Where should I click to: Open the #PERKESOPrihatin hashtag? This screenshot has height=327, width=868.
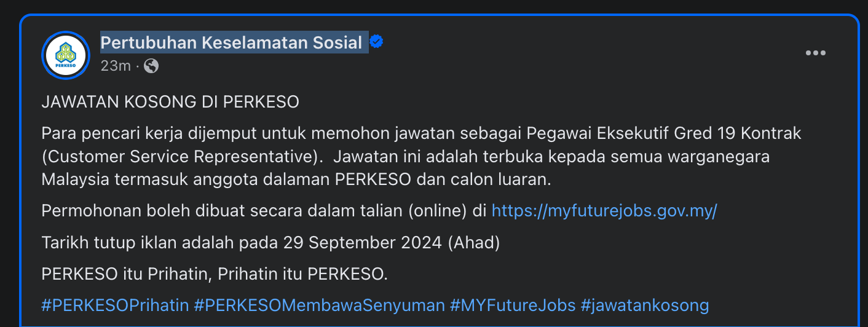pyautogui.click(x=115, y=305)
